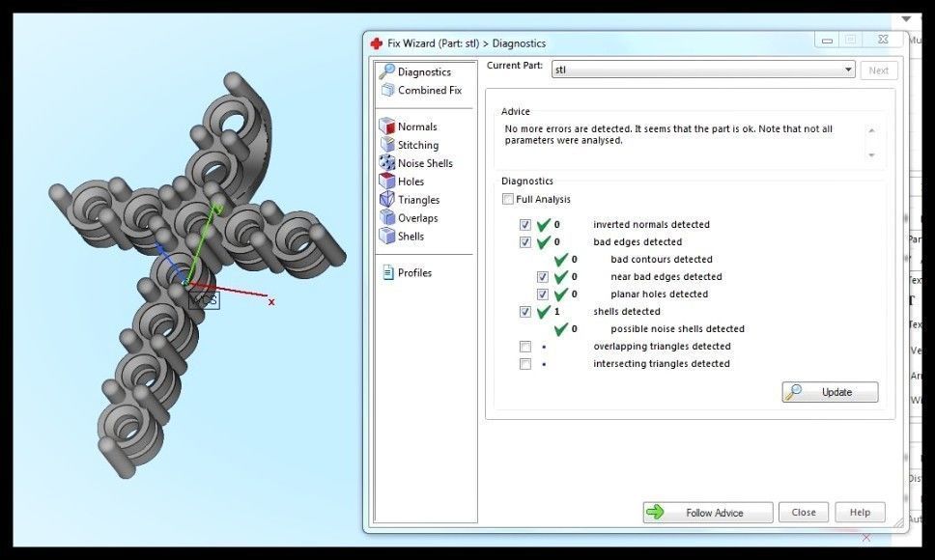Click the Shells cube icon
The image size is (935, 560).
387,236
